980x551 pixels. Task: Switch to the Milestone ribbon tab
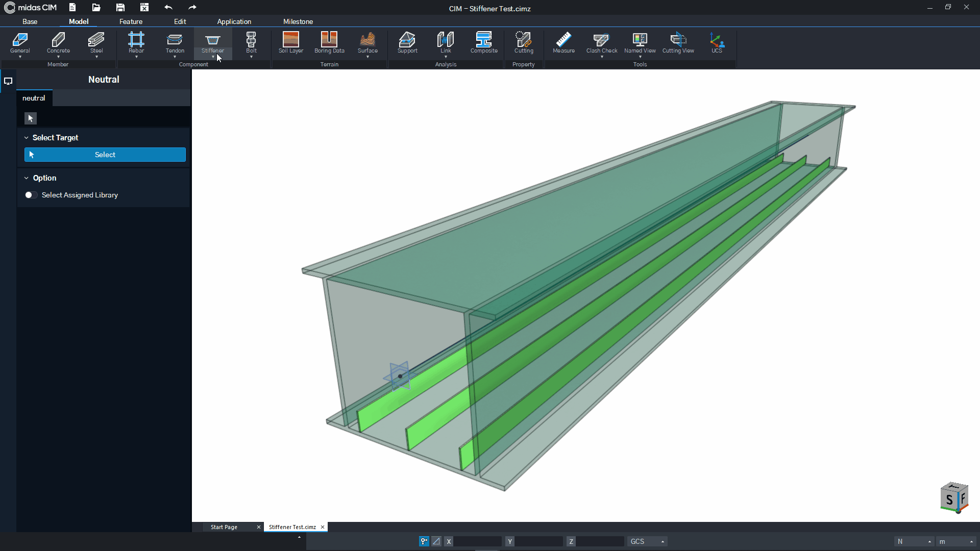click(x=298, y=21)
